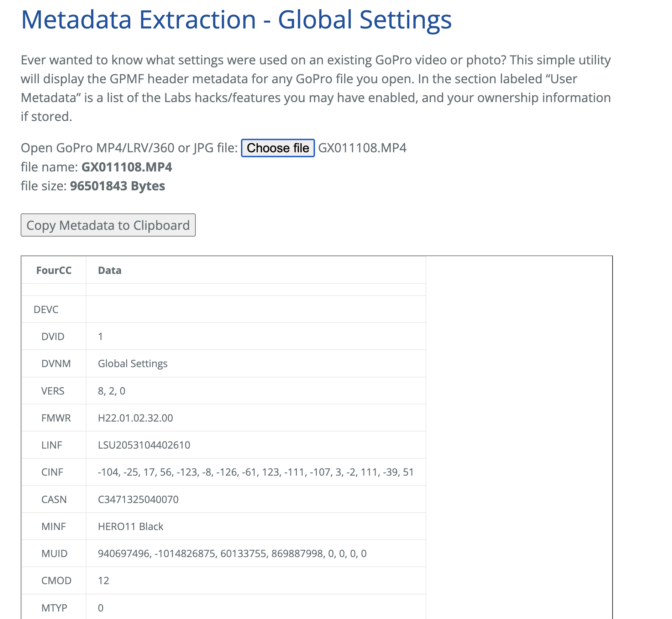Click the DVNM value Global Settings
Image resolution: width=672 pixels, height=619 pixels.
point(132,364)
